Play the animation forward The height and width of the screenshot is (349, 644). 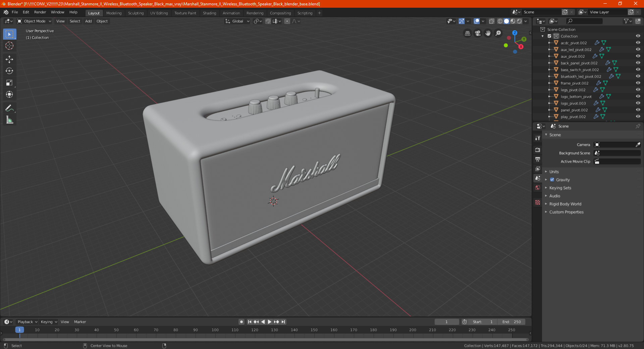270,322
